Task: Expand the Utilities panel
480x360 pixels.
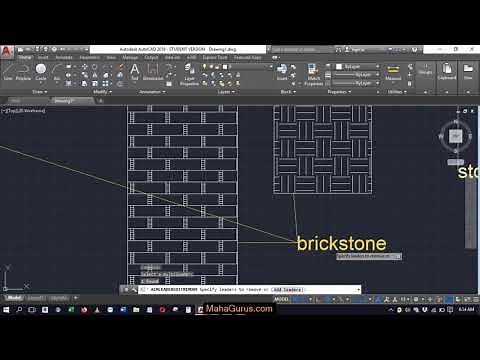Action: 397,92
